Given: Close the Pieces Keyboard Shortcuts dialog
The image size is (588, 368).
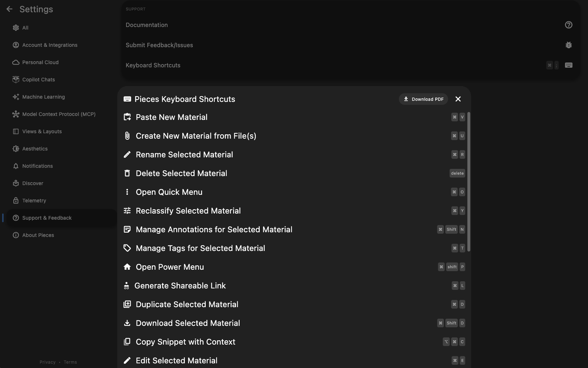Looking at the screenshot, I should [x=458, y=99].
